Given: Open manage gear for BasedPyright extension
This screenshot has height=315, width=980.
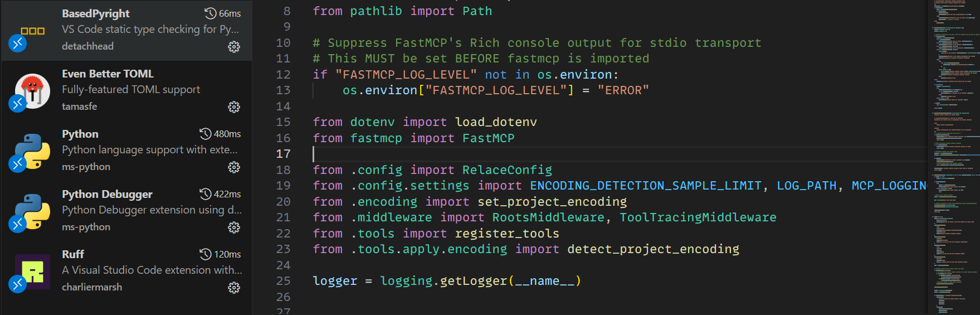Looking at the screenshot, I should point(234,47).
